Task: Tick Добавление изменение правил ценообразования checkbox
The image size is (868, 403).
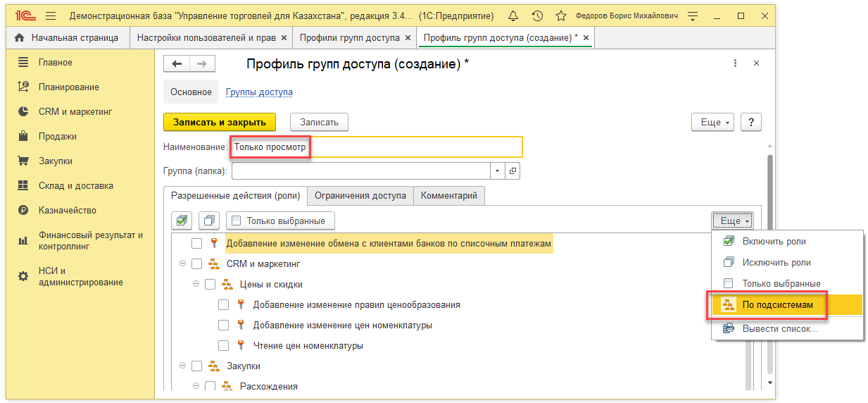Action: (224, 305)
